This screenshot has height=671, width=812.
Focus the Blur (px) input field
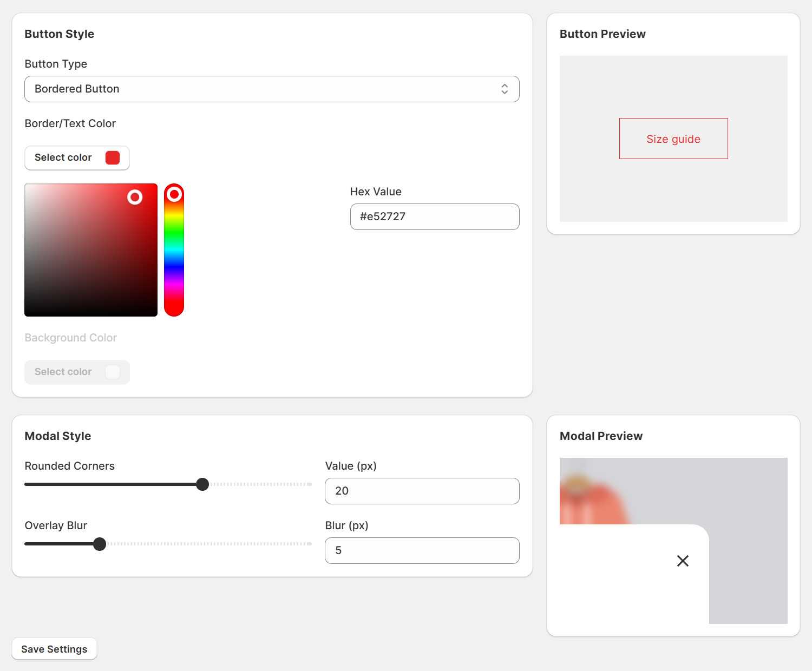pyautogui.click(x=422, y=550)
